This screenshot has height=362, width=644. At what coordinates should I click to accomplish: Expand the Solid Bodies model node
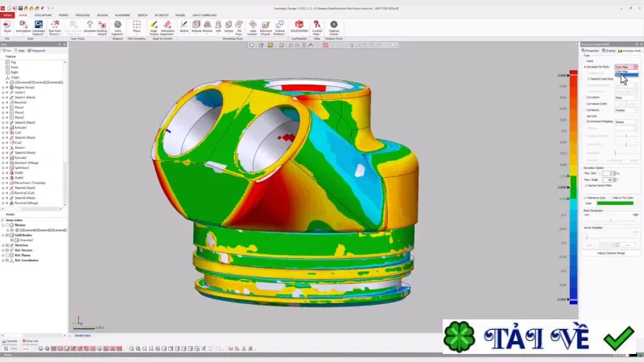point(3,235)
